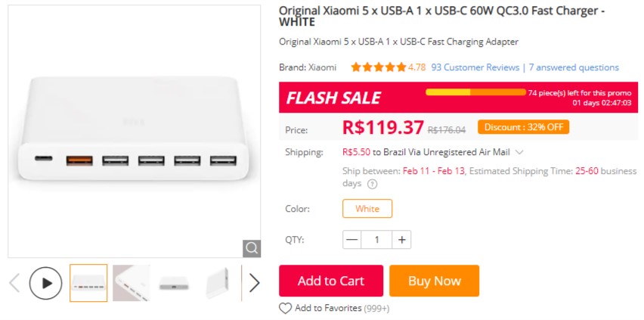Click the quantity input field
The width and height of the screenshot is (644, 320).
(376, 240)
